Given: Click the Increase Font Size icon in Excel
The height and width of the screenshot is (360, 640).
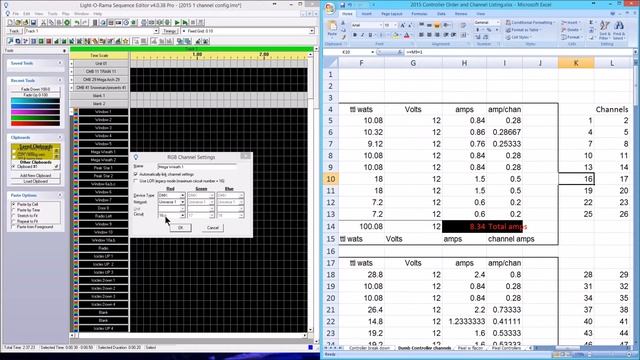Looking at the screenshot, I should 403,25.
